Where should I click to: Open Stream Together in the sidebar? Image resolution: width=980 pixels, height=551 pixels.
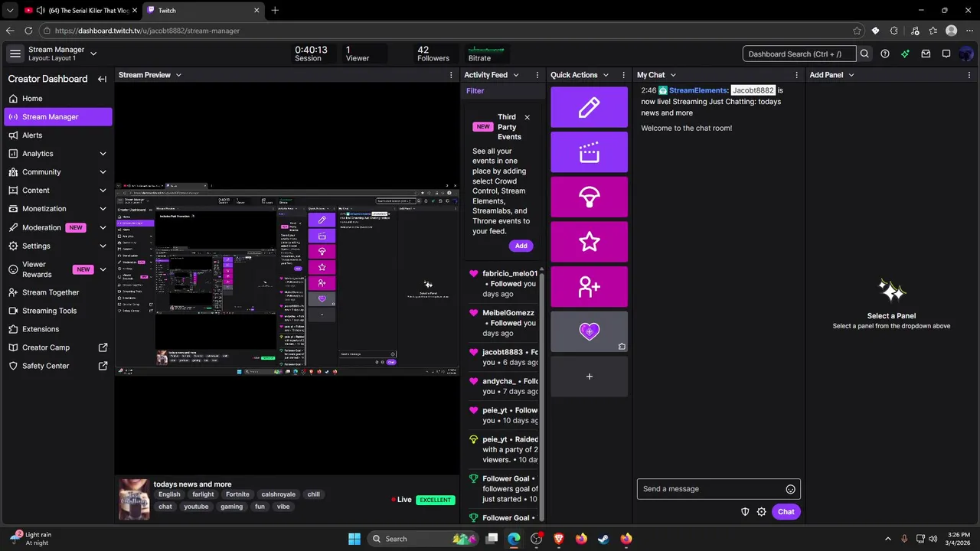pyautogui.click(x=57, y=292)
